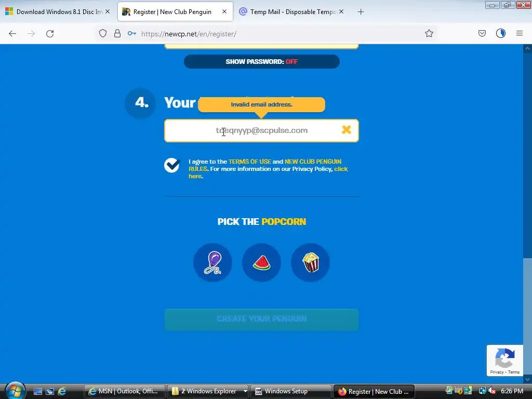The height and width of the screenshot is (399, 532).
Task: Click the 6:26 PM taskbar clock
Action: point(512,391)
